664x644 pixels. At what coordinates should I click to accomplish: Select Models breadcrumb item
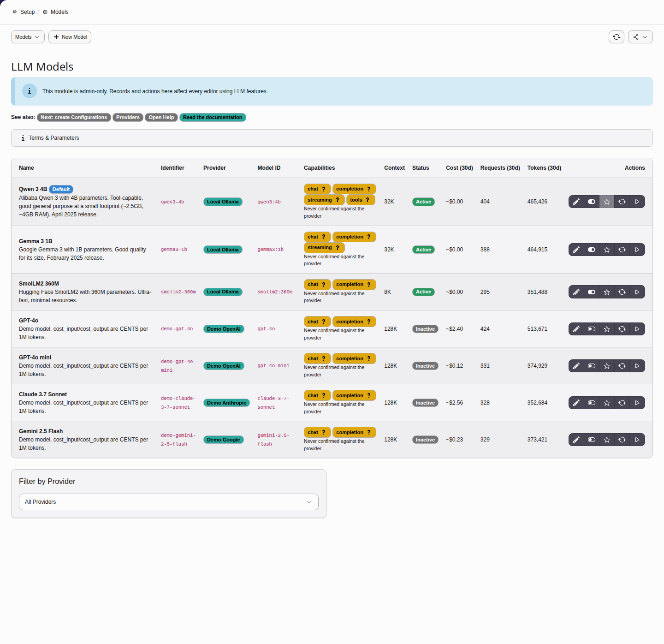coord(55,12)
